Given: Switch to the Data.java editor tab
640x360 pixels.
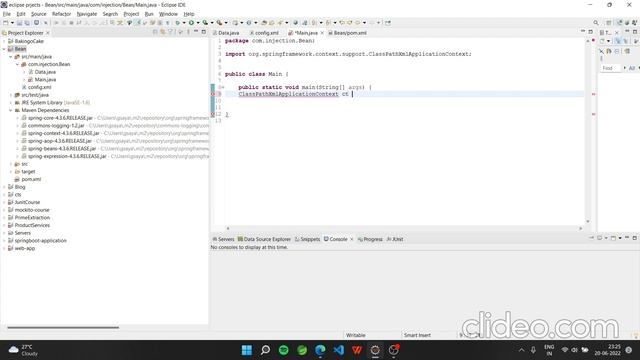Looking at the screenshot, I should click(x=226, y=33).
